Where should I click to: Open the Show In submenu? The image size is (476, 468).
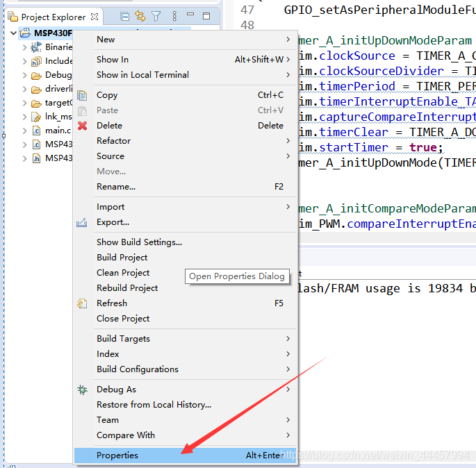[x=185, y=60]
